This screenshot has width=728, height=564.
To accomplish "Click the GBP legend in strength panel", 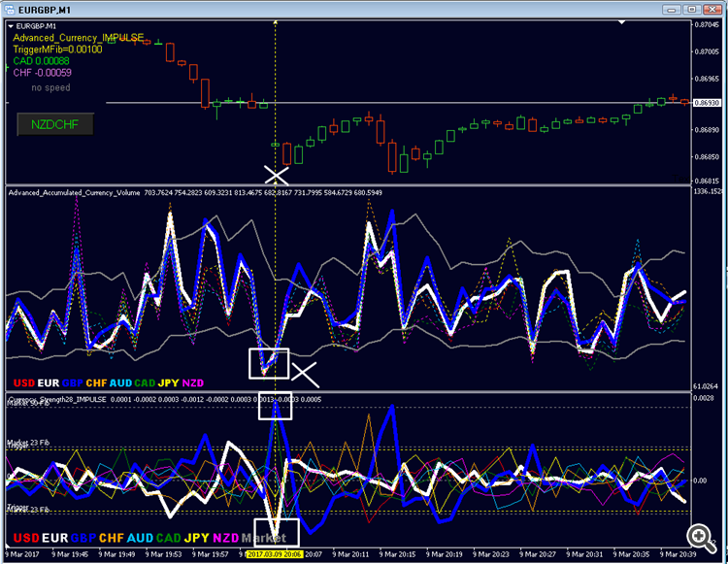I will point(83,538).
